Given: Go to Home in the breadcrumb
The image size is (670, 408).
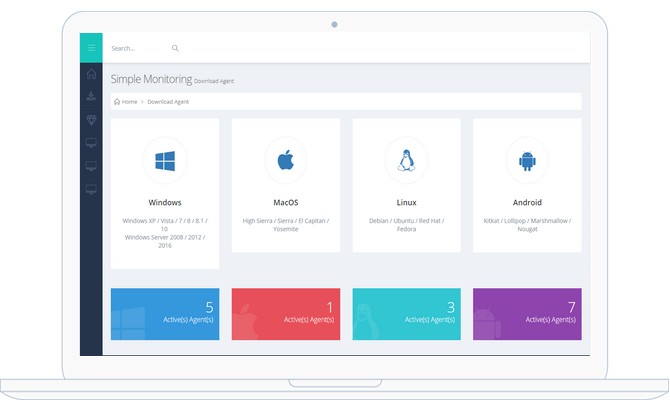Looking at the screenshot, I should 129,102.
